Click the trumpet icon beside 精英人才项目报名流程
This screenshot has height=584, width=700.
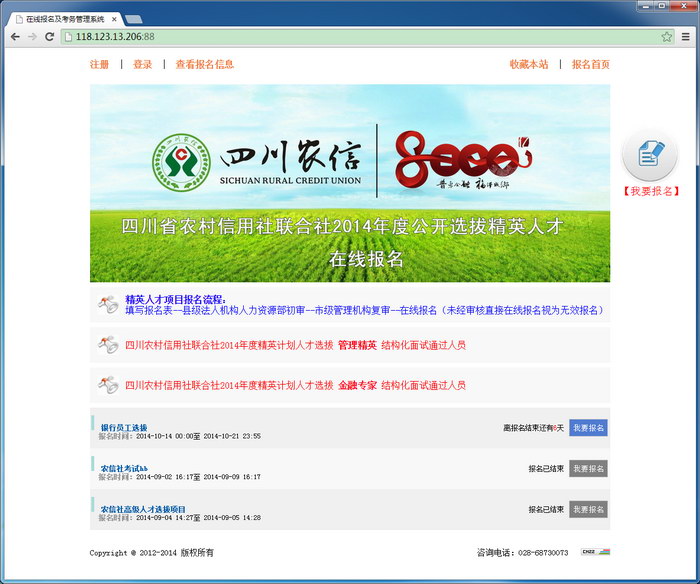tap(108, 305)
